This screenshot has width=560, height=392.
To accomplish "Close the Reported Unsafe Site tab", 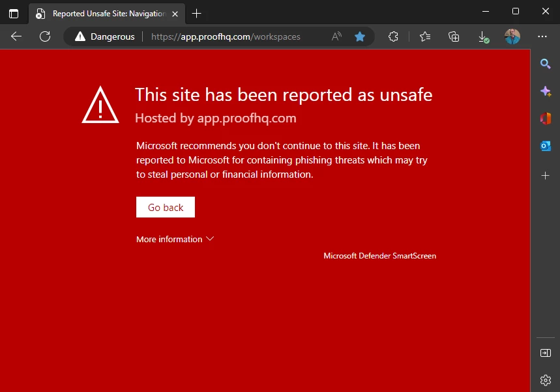I will 175,14.
